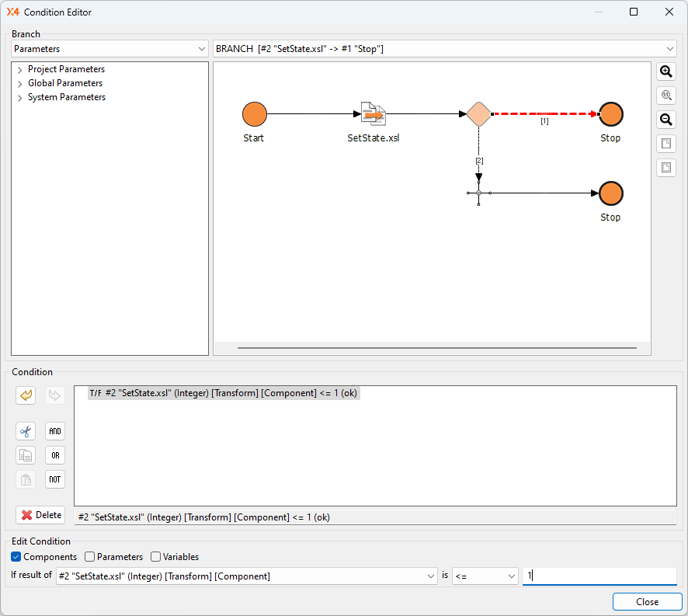Insert an OR operator
Image resolution: width=688 pixels, height=616 pixels.
(54, 455)
